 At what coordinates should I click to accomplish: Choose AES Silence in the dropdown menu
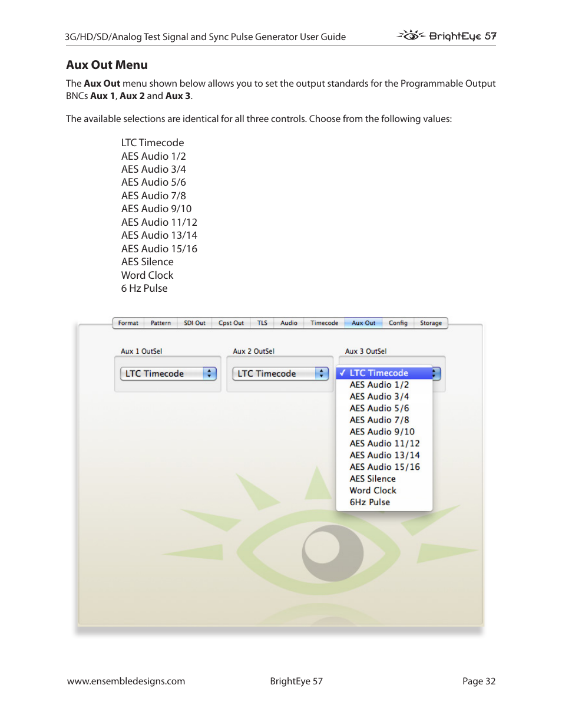(384, 479)
